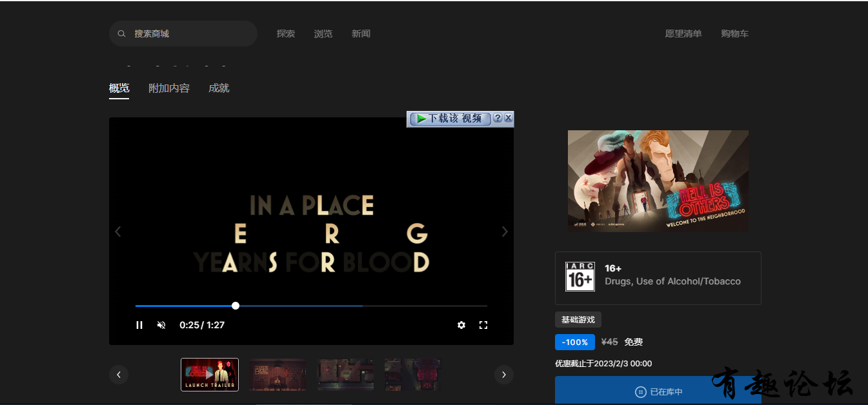This screenshot has width=868, height=405.
Task: Switch to the 附加内容 tab
Action: 169,88
